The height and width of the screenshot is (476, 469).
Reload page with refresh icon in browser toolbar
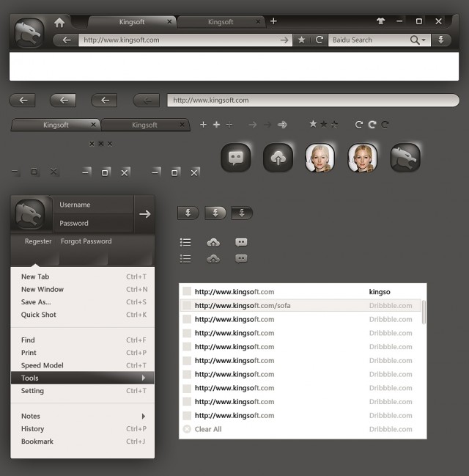coord(319,40)
